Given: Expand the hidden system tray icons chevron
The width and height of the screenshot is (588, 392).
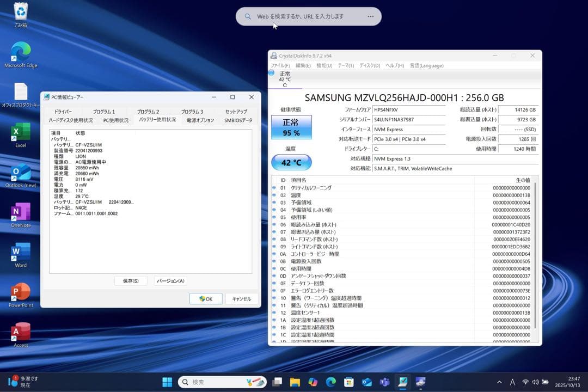Looking at the screenshot, I should (499, 382).
